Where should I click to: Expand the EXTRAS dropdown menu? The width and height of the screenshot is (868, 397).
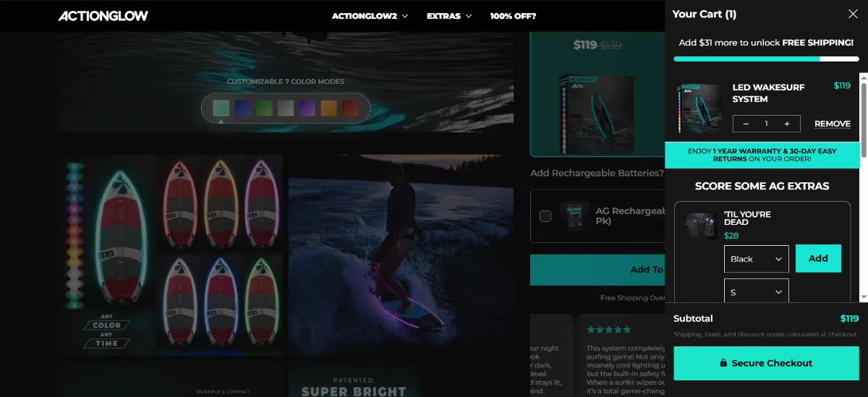449,16
